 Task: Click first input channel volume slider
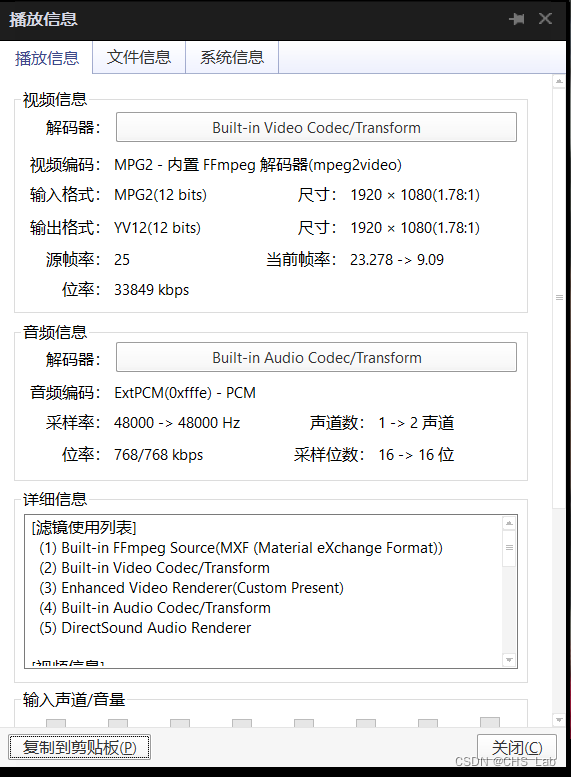pyautogui.click(x=56, y=723)
